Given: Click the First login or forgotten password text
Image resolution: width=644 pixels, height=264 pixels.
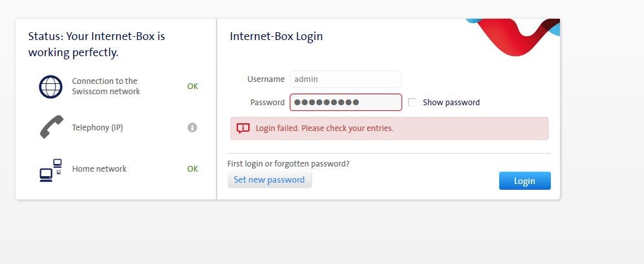Looking at the screenshot, I should pos(288,164).
